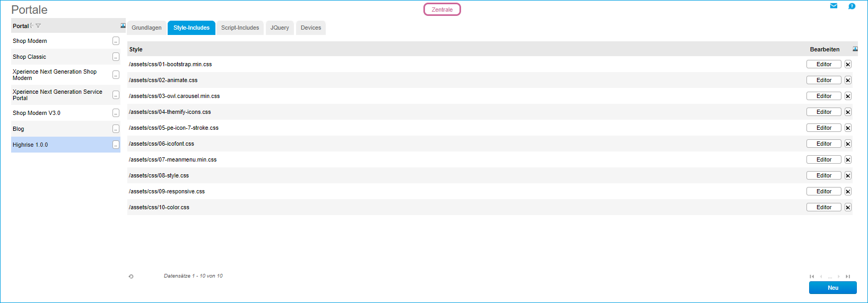Go to next page of records
The width and height of the screenshot is (868, 303).
pos(839,277)
